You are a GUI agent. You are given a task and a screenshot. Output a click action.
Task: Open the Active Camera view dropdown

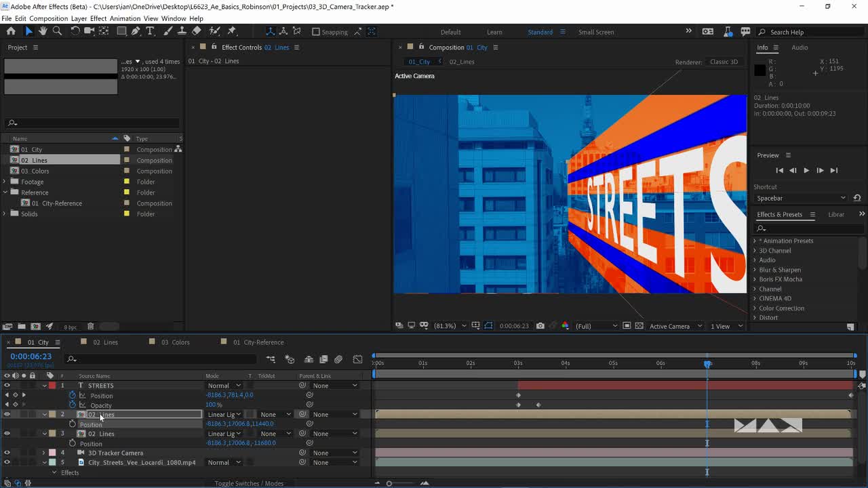(673, 326)
